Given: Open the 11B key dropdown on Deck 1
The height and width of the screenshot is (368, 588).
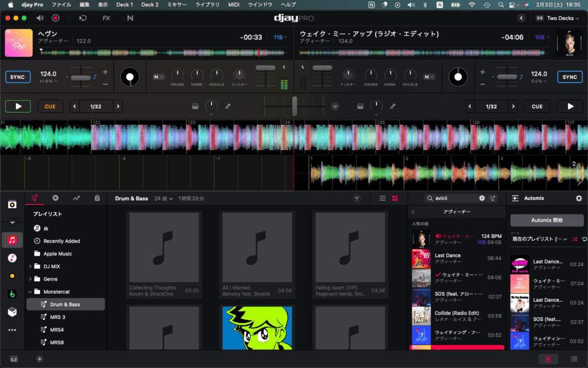Looking at the screenshot, I should coord(280,37).
